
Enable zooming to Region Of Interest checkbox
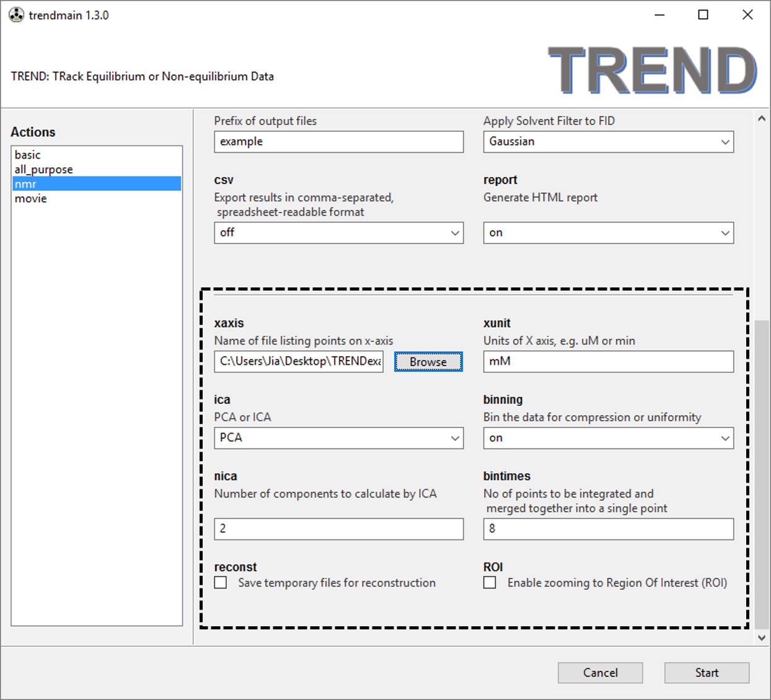[490, 583]
